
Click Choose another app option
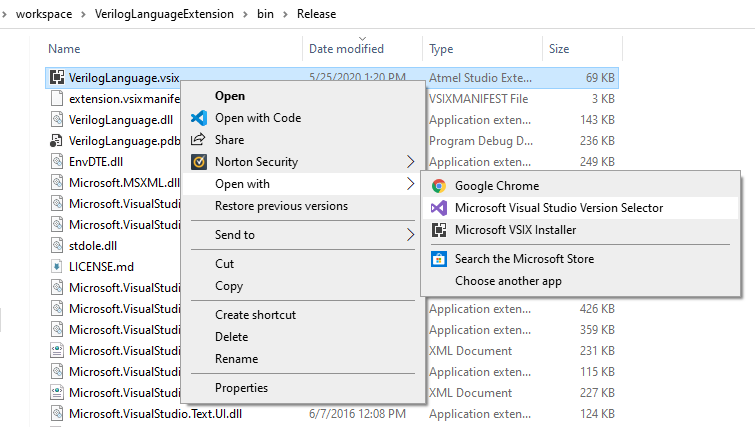click(x=508, y=281)
